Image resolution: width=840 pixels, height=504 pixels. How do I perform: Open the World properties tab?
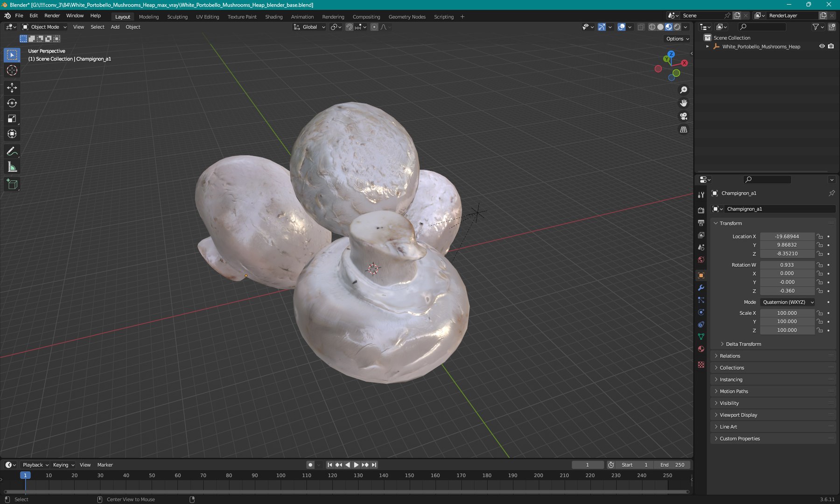[x=701, y=259]
